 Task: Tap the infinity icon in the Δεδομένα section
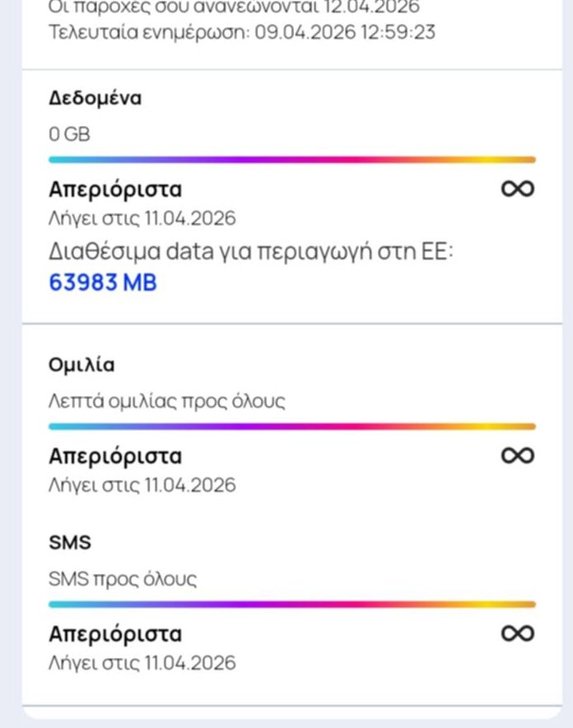click(518, 189)
